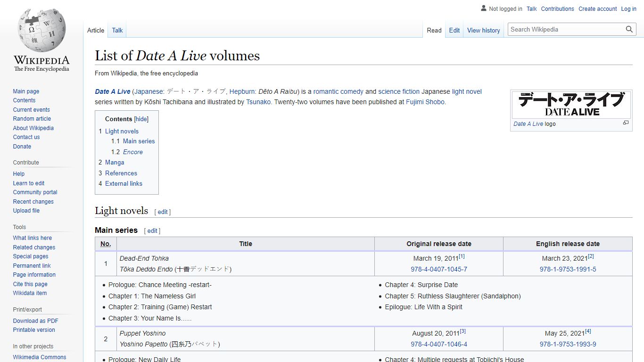Open What links here
The height and width of the screenshot is (362, 644).
point(32,238)
